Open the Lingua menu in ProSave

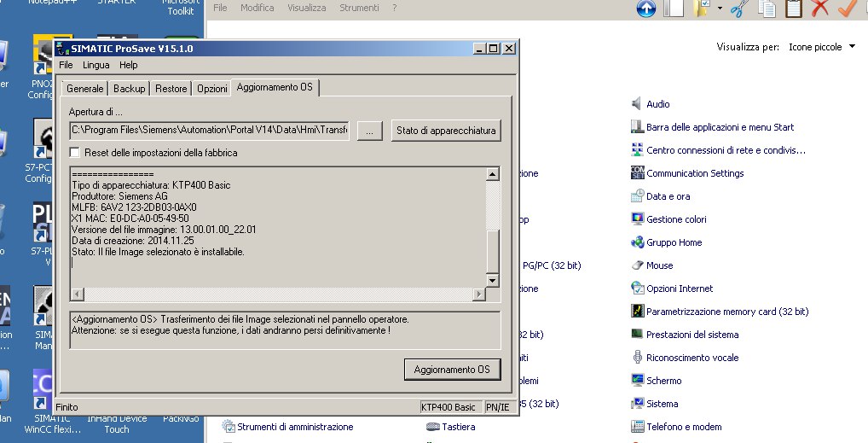pyautogui.click(x=95, y=65)
